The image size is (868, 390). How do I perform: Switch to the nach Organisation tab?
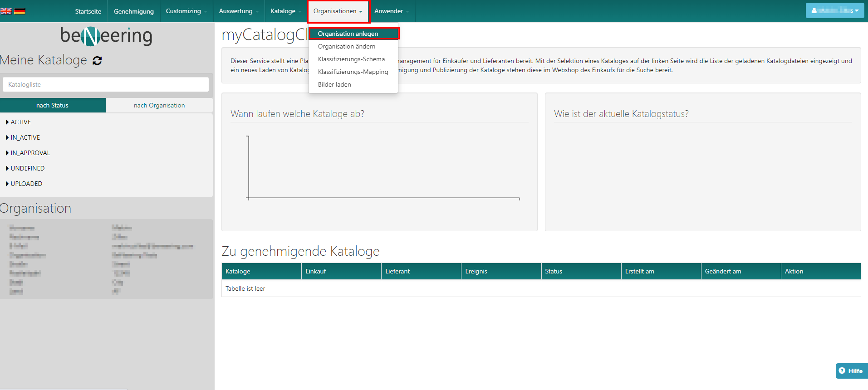pyautogui.click(x=159, y=105)
